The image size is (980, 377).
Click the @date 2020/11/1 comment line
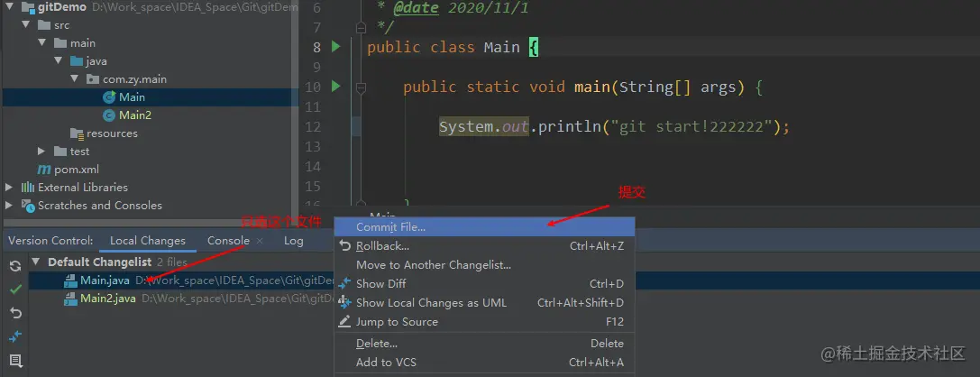tap(463, 9)
